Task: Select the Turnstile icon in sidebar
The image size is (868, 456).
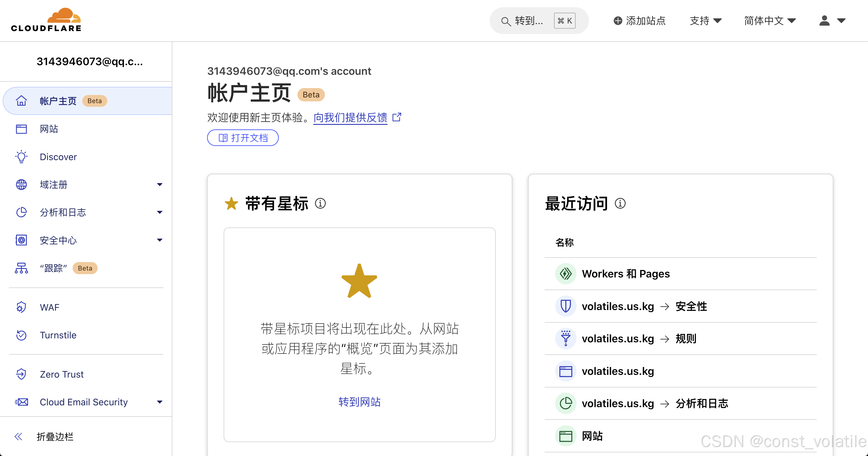Action: (x=21, y=335)
